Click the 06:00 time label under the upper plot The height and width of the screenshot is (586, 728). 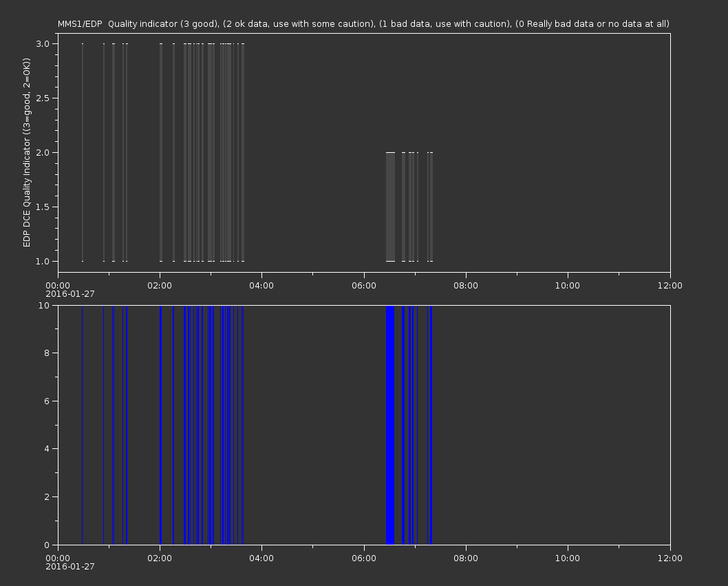[363, 285]
